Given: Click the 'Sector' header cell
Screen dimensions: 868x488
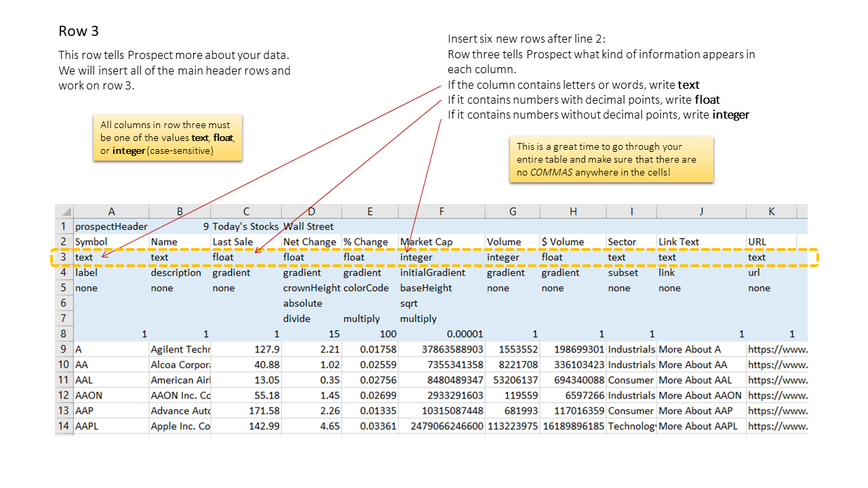Looking at the screenshot, I should 631,242.
